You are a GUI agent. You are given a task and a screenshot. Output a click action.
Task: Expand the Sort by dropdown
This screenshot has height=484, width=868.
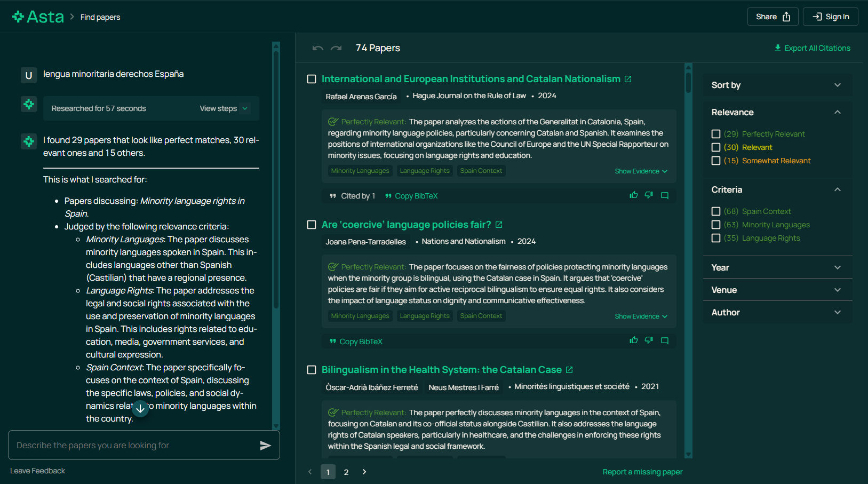777,85
